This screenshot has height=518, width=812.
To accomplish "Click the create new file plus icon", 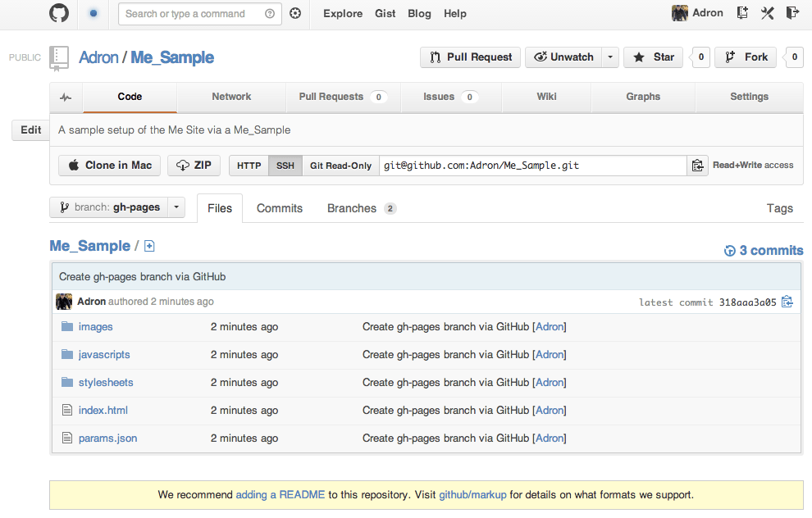I will click(x=149, y=246).
